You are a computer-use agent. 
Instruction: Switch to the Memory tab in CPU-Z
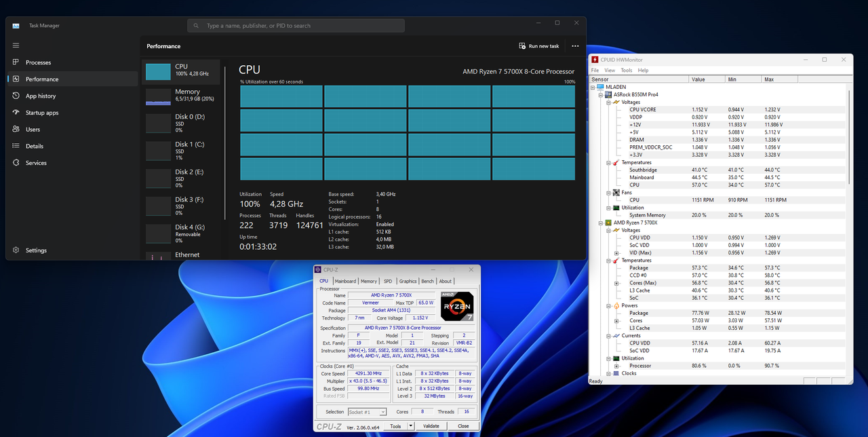click(x=369, y=281)
